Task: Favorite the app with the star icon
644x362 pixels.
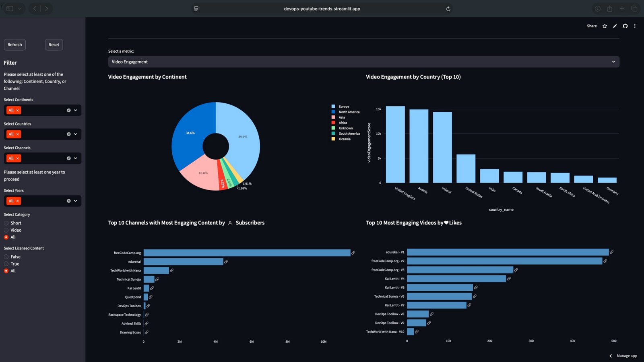Action: pos(605,26)
